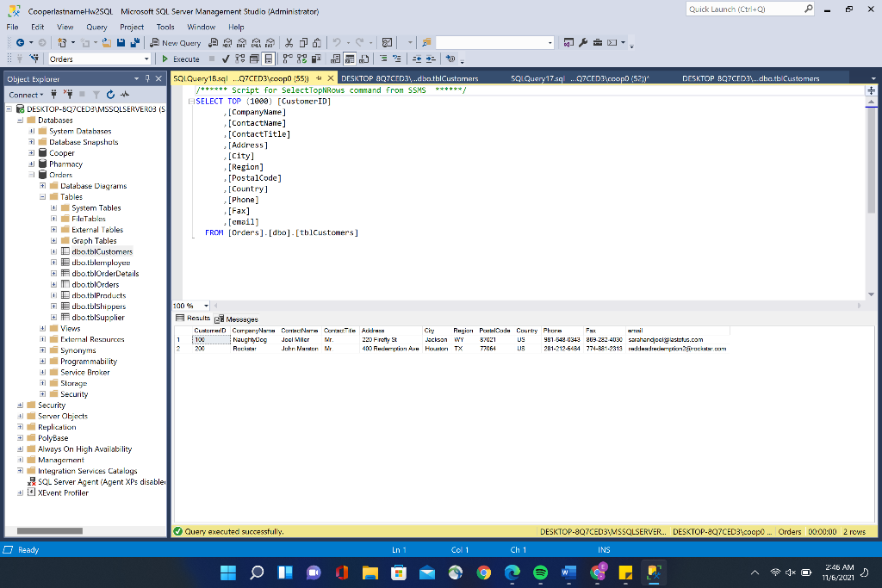Click the Comment out selected lines icon
This screenshot has height=588, width=882.
[383, 59]
